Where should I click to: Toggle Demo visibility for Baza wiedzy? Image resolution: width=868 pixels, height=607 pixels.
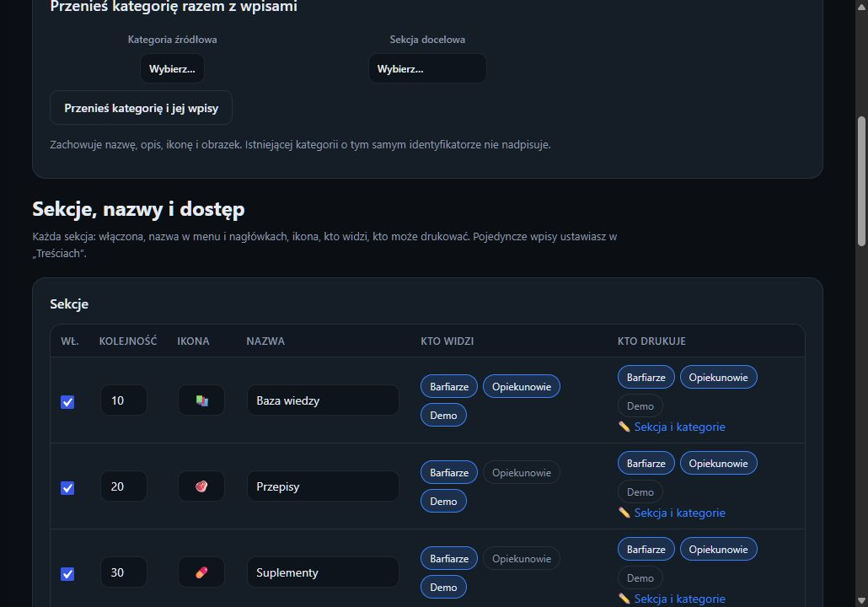coord(443,416)
